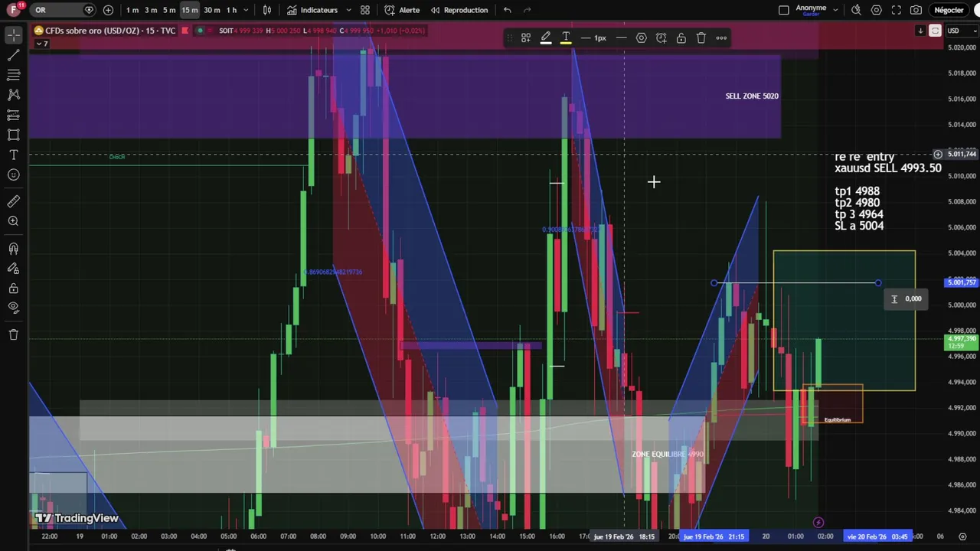Open the Indicateurs panel
The image size is (980, 551).
[x=312, y=10]
